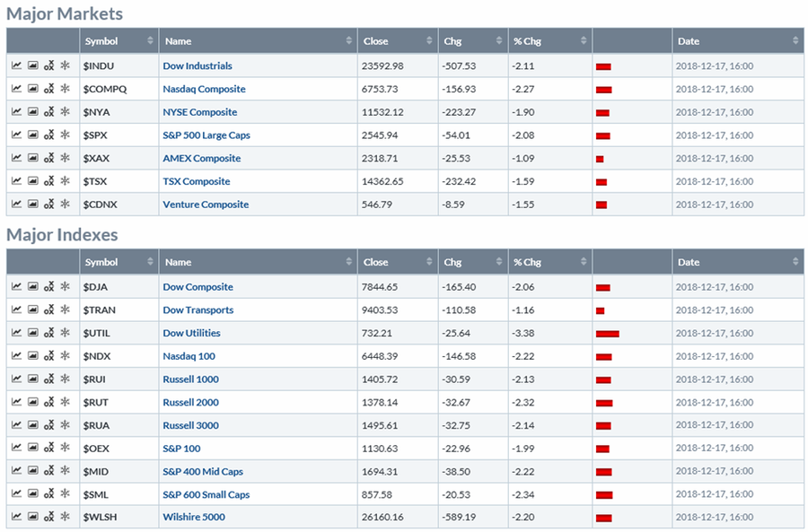Open the GalleryView image icon for $COMPQ
This screenshot has width=808, height=532.
pos(33,89)
